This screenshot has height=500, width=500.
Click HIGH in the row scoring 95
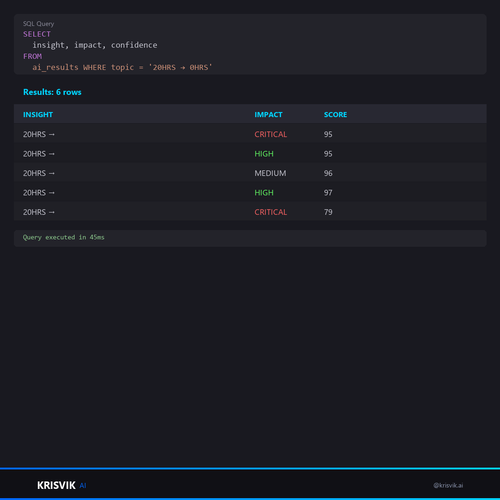point(264,154)
